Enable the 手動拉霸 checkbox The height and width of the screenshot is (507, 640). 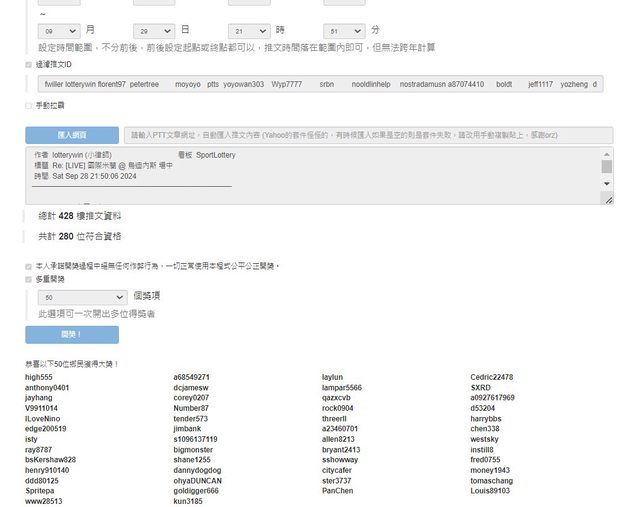(x=28, y=104)
